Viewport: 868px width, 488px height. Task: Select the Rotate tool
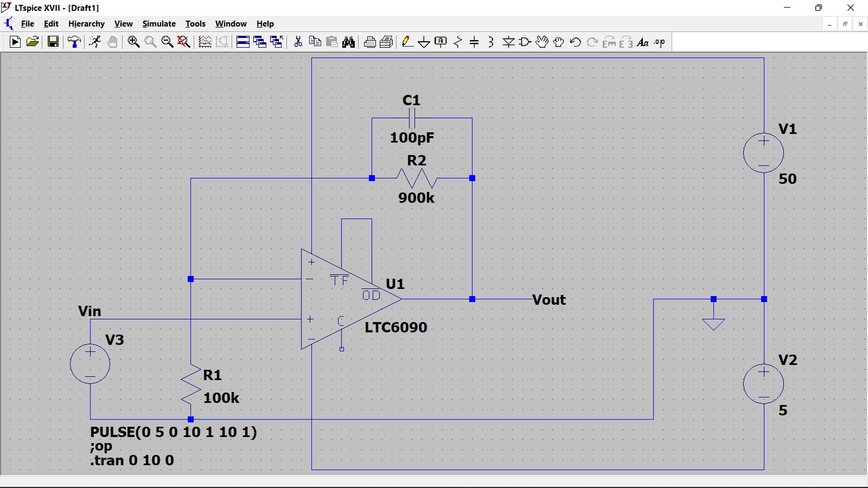coord(609,42)
